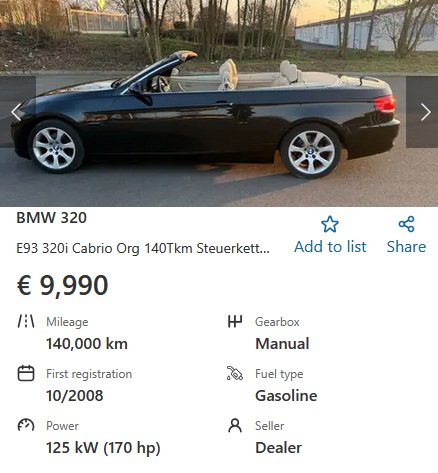Screen dimensions: 438x473
Task: Click the gearbox shifter icon
Action: 235,321
